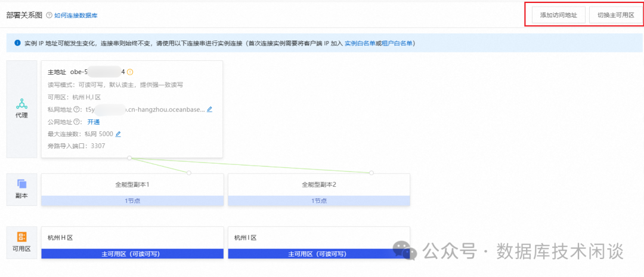This screenshot has height=277, width=644.
Task: Click the 副本 replica icon
Action: (x=22, y=184)
